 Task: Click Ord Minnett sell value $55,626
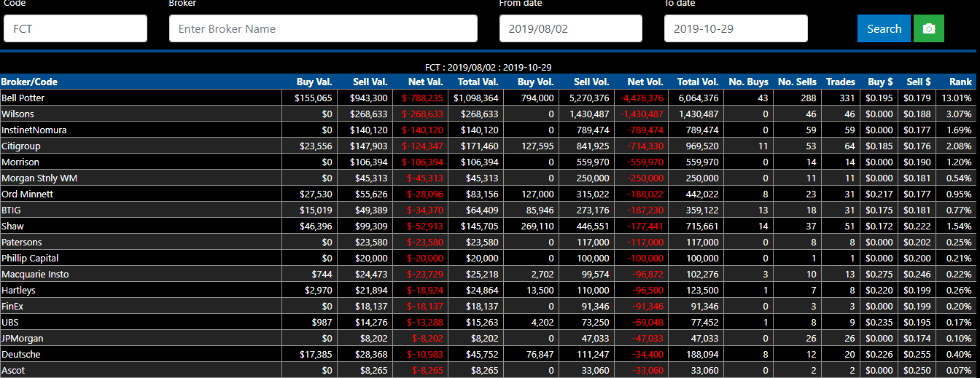click(x=370, y=194)
